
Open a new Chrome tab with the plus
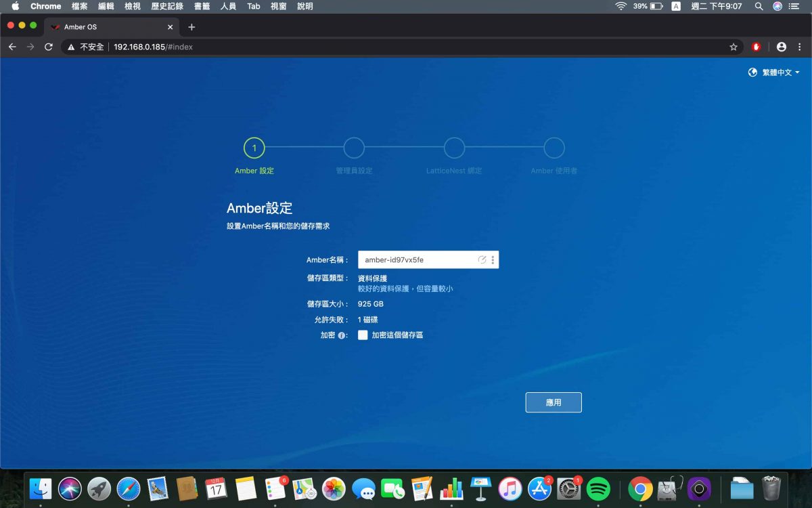tap(191, 27)
